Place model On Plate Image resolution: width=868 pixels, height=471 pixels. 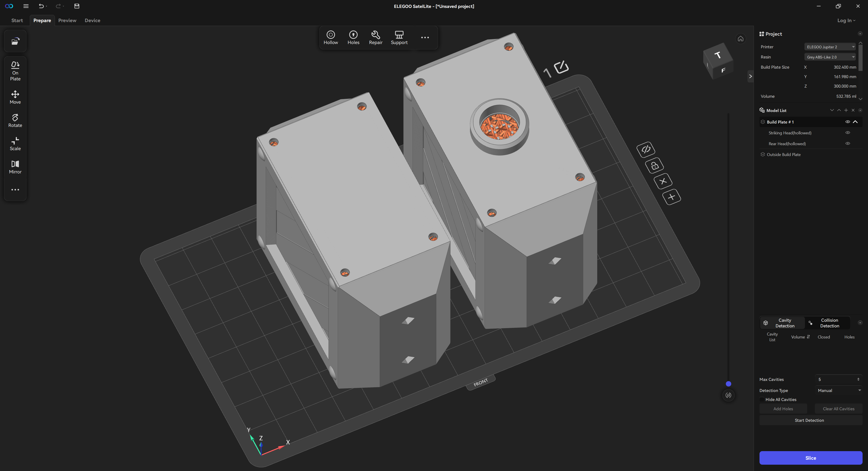[x=15, y=71]
